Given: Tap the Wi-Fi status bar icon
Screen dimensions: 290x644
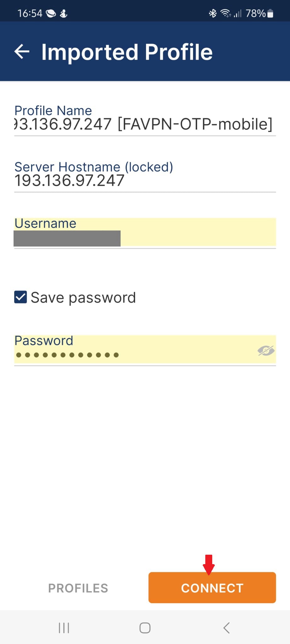Looking at the screenshot, I should pyautogui.click(x=225, y=13).
